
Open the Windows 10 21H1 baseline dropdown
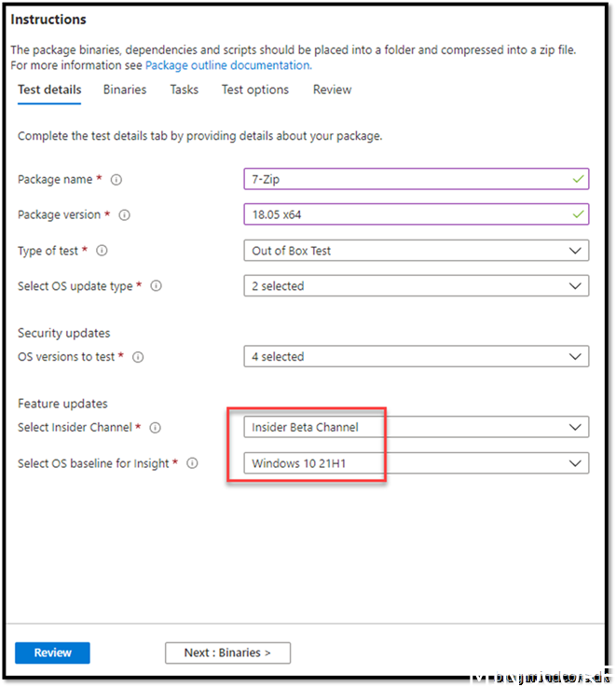(416, 463)
